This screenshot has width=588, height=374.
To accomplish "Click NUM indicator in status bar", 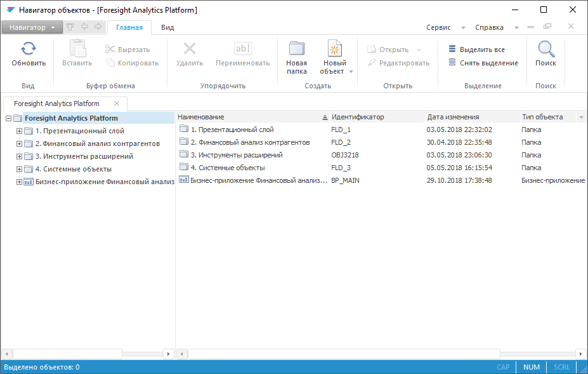I will pos(532,367).
